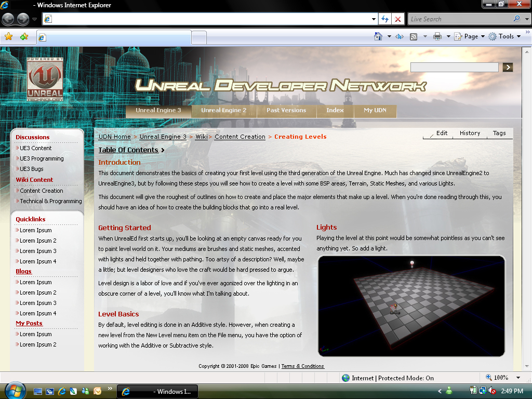This screenshot has height=399, width=532.
Task: Open UE3 Bugs discussions link
Action: coord(31,169)
